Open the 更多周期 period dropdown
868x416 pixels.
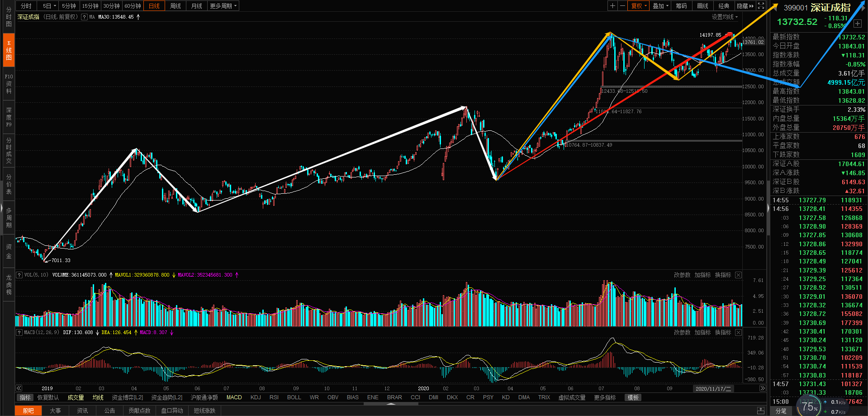coord(223,6)
